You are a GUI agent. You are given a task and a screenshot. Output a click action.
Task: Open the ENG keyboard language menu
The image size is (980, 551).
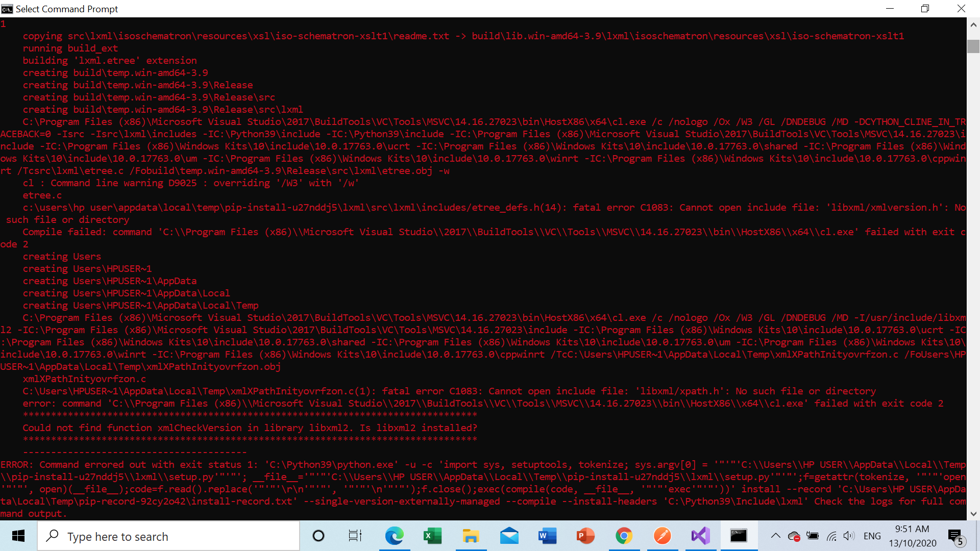pos(873,536)
